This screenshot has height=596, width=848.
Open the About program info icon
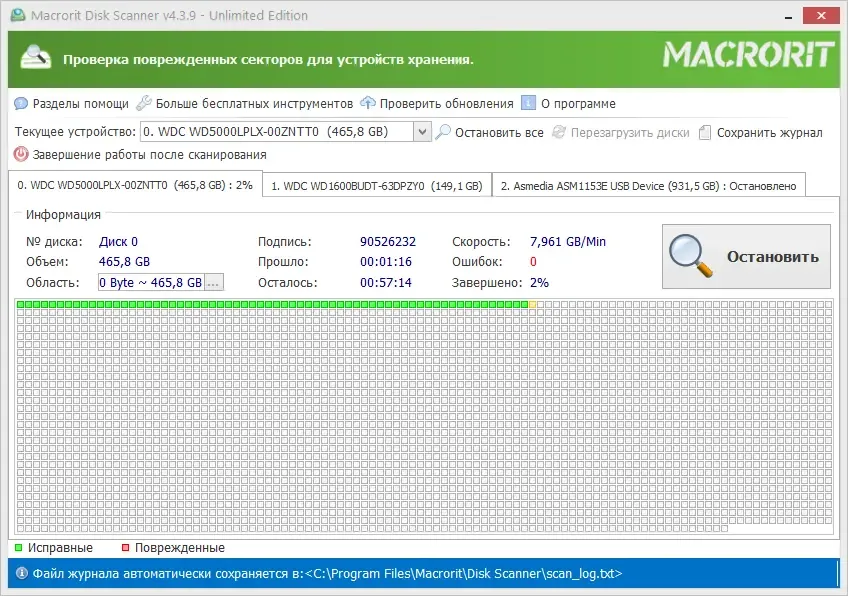pos(528,103)
